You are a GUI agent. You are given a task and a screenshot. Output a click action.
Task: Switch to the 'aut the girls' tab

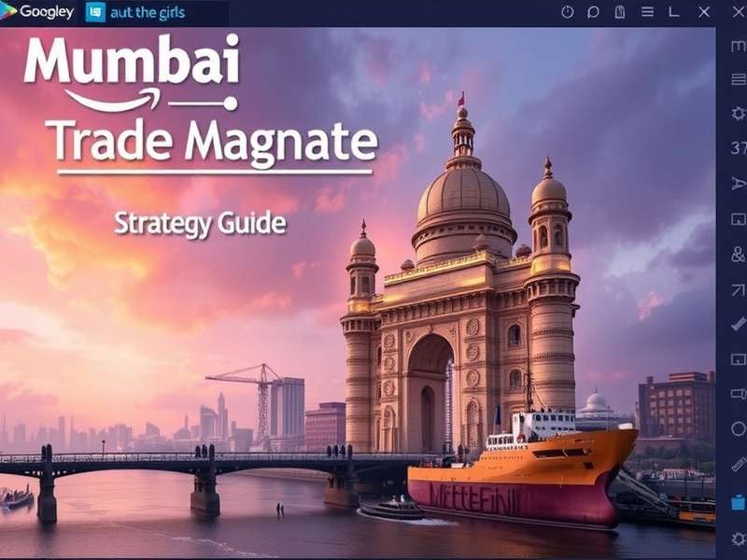[145, 12]
